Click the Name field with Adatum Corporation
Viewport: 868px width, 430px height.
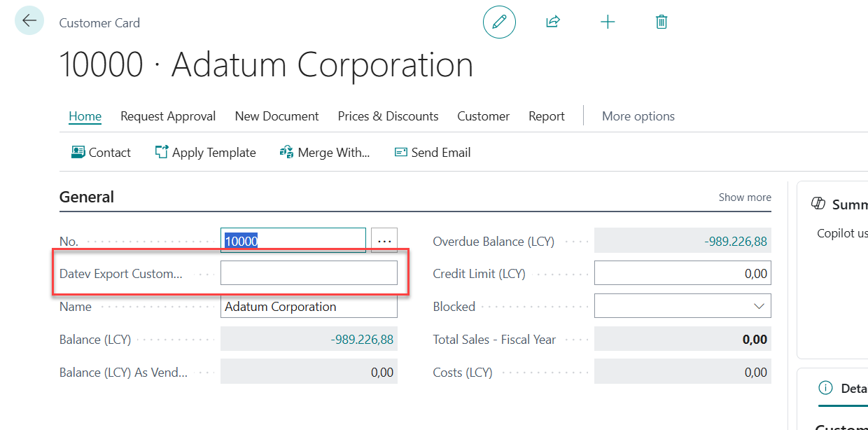pyautogui.click(x=309, y=306)
